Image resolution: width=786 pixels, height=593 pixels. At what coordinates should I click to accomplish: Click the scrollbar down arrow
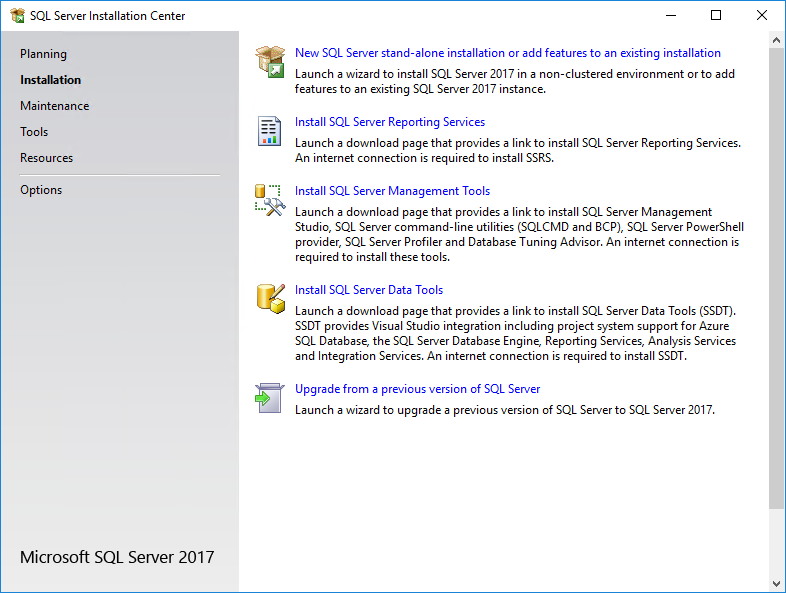[x=776, y=584]
